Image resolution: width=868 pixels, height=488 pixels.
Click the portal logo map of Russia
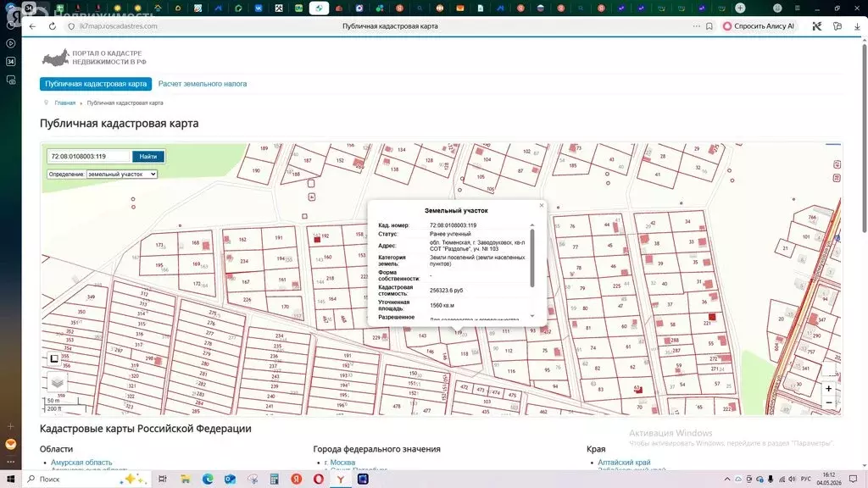56,58
